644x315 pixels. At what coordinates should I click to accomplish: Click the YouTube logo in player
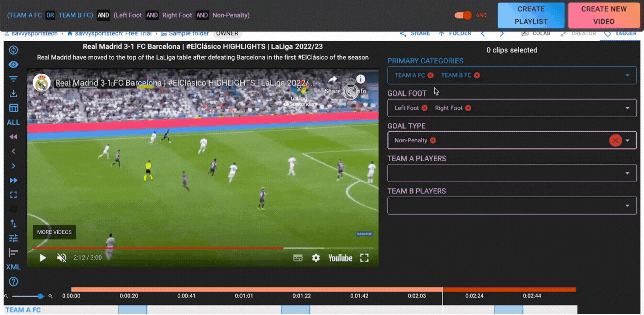[340, 258]
